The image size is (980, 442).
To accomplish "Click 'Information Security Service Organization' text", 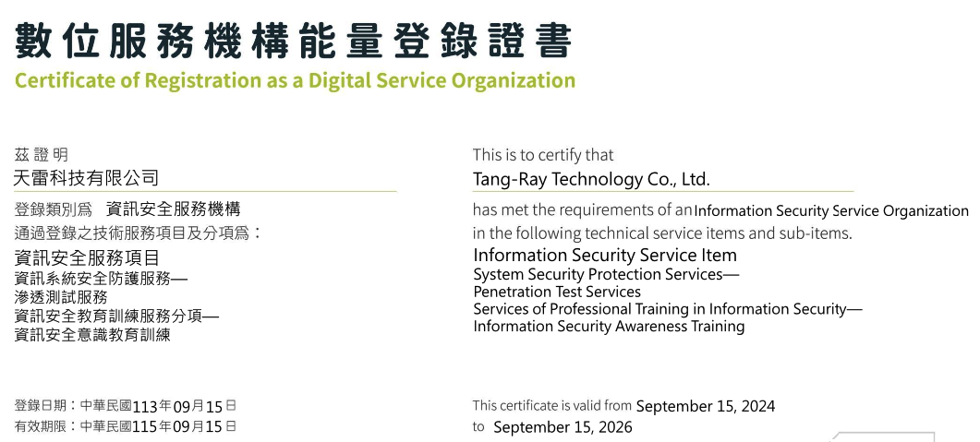I will click(x=831, y=211).
